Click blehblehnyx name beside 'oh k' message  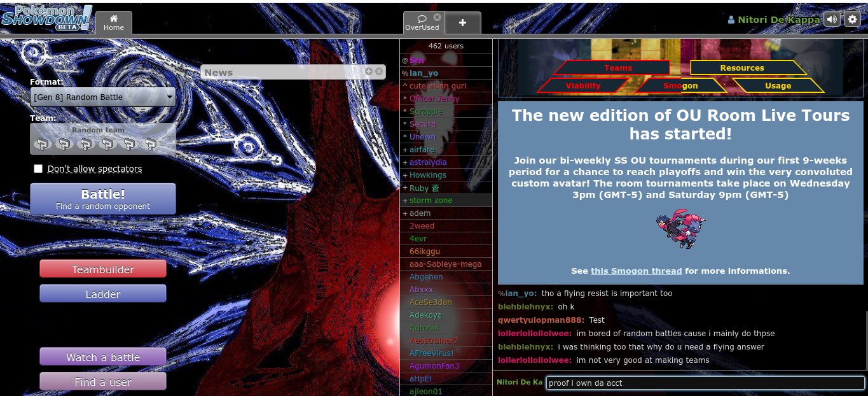[526, 307]
